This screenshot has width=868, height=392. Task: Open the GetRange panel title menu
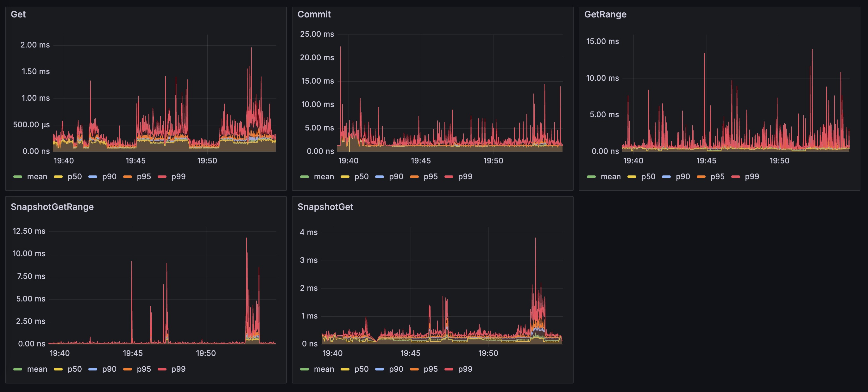tap(605, 14)
